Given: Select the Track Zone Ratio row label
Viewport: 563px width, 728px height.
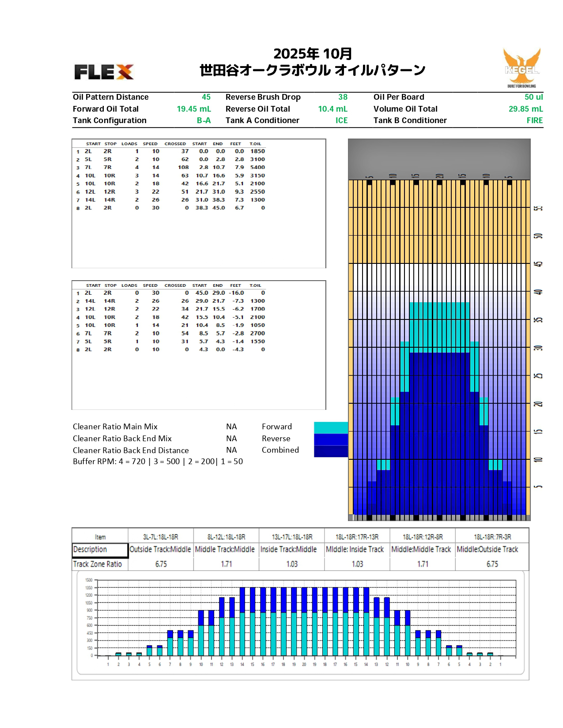Looking at the screenshot, I should (x=98, y=564).
